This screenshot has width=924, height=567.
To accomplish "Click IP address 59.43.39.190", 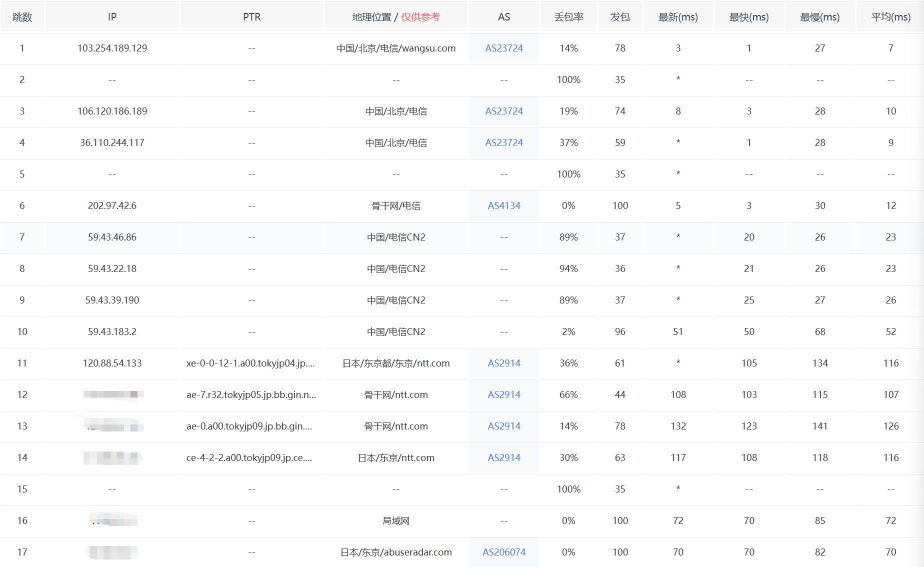I will pos(112,300).
